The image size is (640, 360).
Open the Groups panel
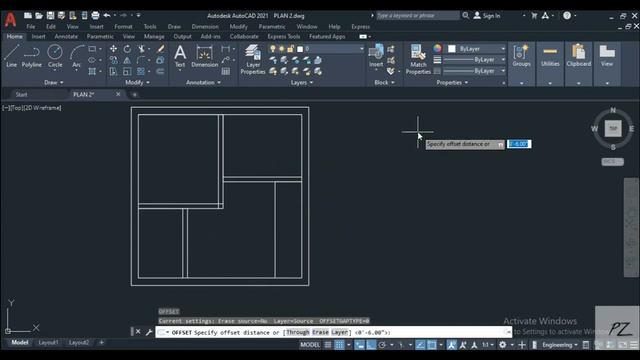[x=521, y=56]
